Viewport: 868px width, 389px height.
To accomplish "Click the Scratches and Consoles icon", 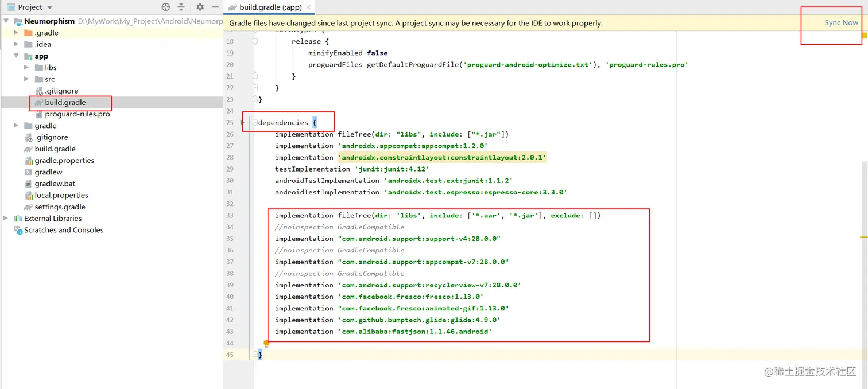I will [18, 230].
